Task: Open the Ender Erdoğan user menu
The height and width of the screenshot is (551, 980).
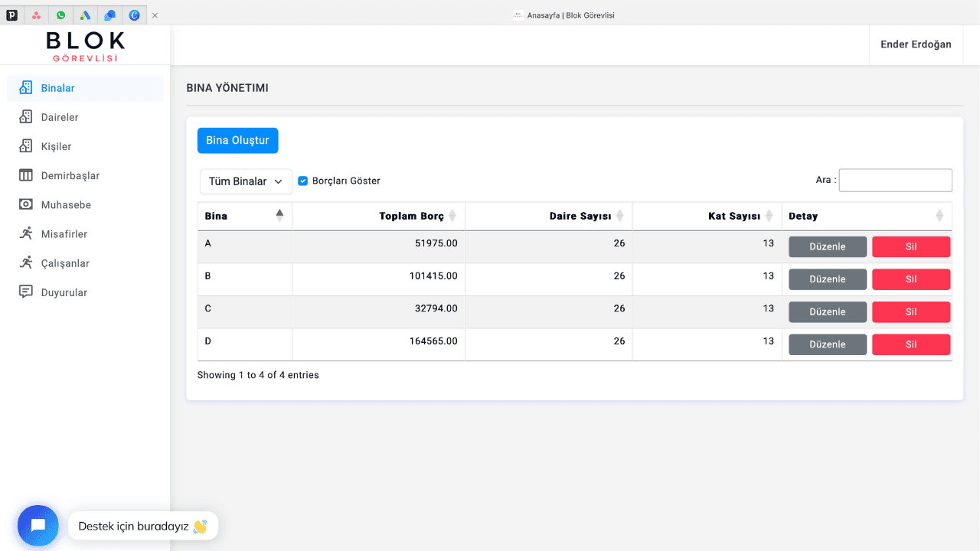Action: tap(916, 44)
